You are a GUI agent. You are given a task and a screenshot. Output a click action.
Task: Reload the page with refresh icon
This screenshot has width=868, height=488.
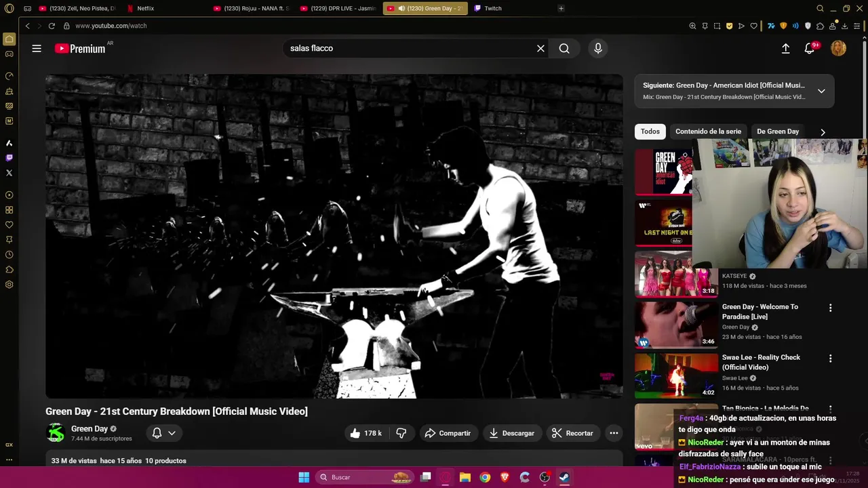tap(52, 26)
